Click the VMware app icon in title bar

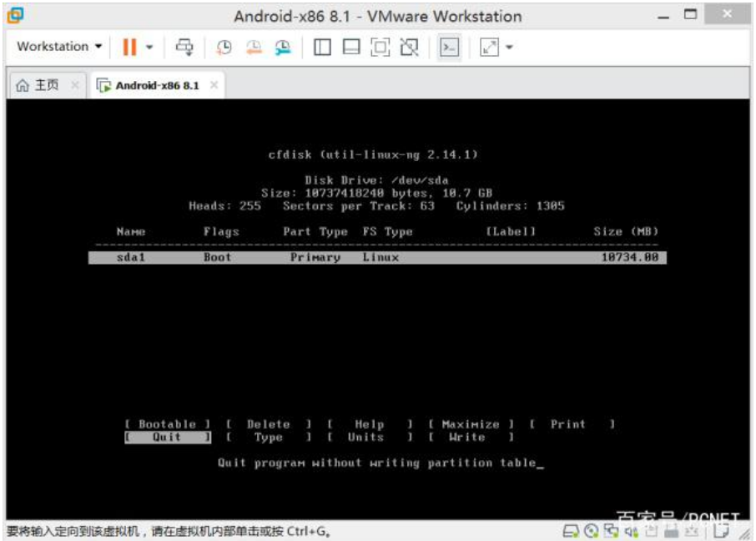click(x=15, y=15)
